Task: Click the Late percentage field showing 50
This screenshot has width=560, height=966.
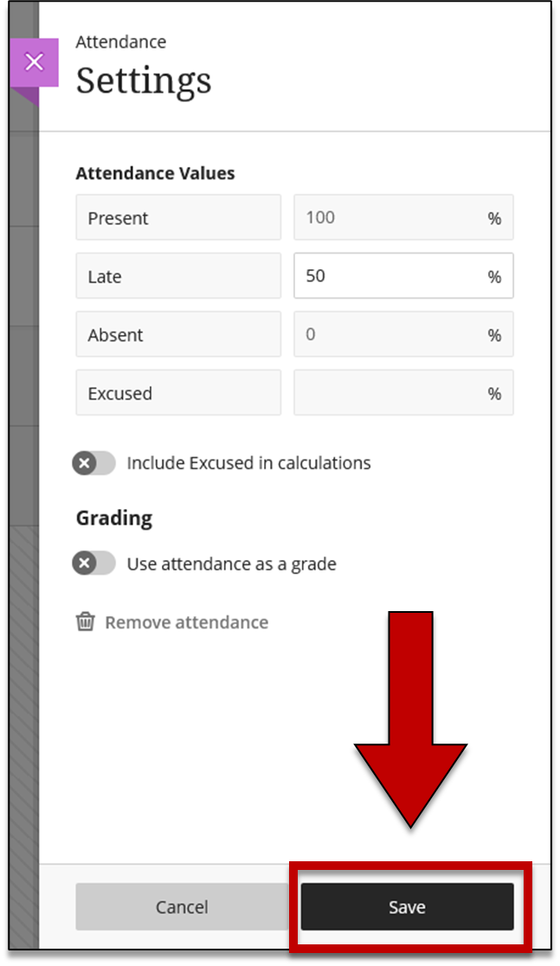Action: click(x=389, y=276)
